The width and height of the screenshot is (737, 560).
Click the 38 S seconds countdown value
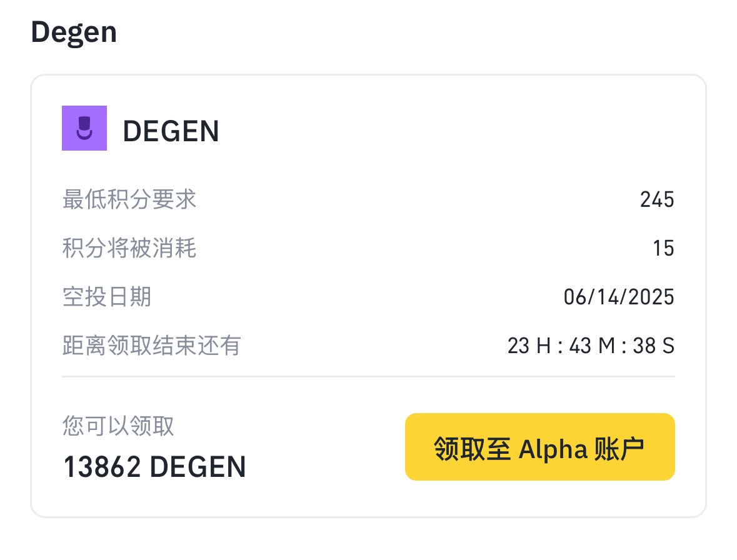coord(654,346)
